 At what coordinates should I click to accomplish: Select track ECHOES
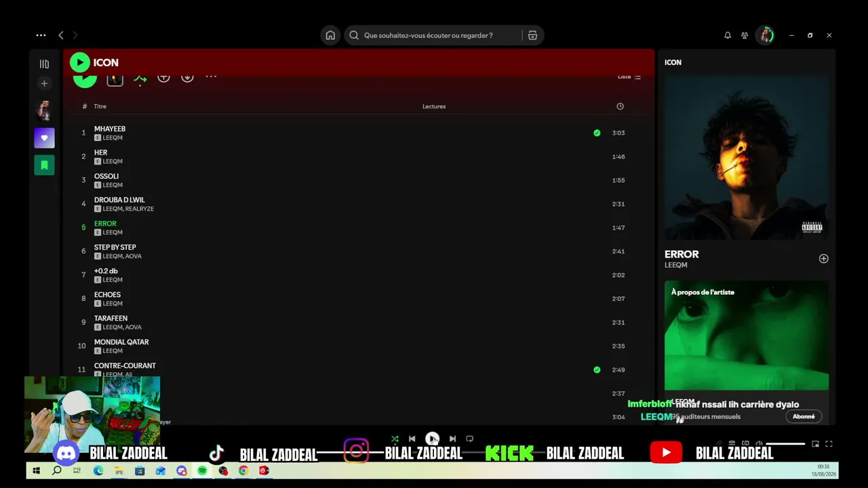107,295
